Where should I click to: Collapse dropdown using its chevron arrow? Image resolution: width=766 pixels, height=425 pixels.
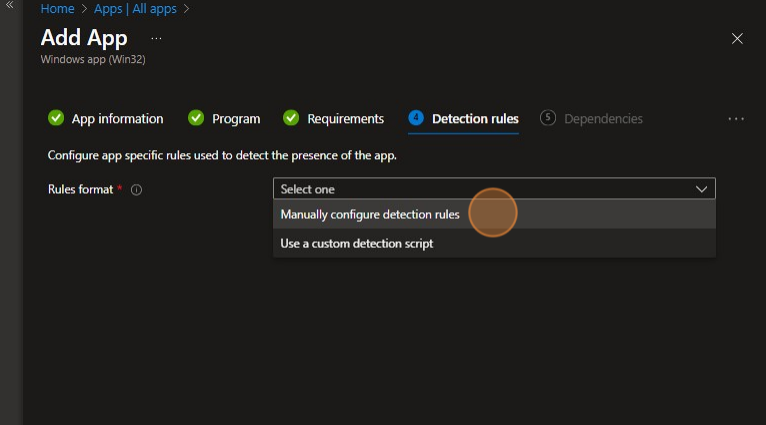click(701, 189)
